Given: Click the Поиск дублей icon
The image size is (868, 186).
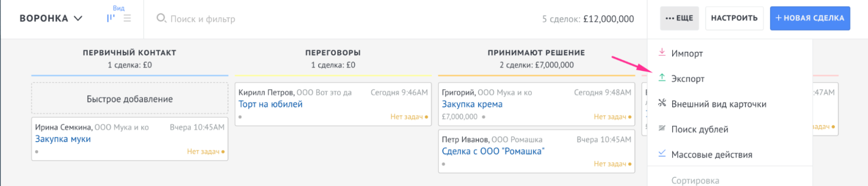Looking at the screenshot, I should (662, 128).
